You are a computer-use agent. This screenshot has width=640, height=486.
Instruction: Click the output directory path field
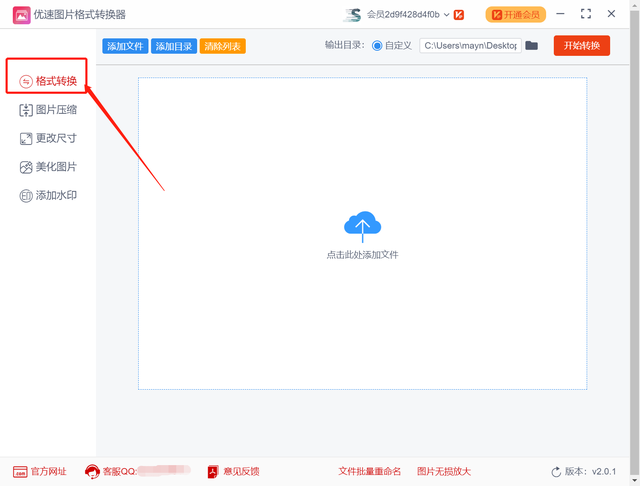(469, 46)
